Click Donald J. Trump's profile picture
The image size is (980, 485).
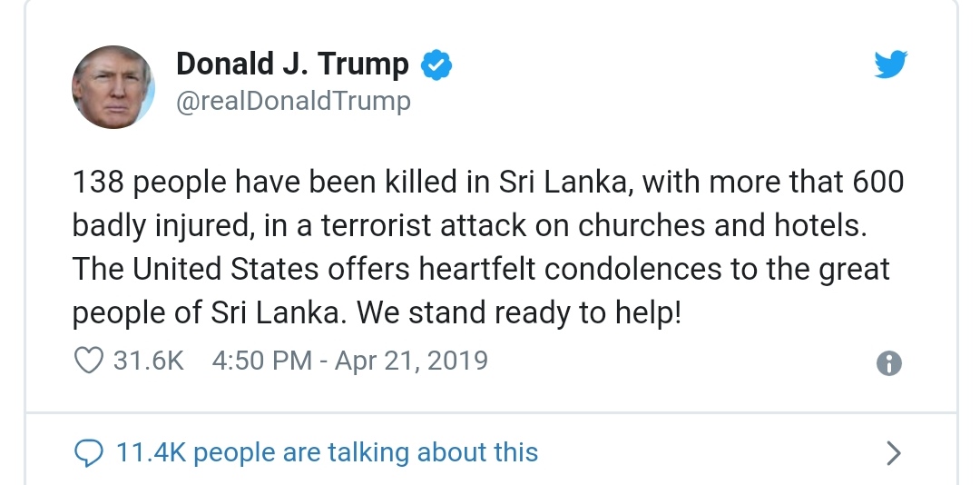[x=112, y=87]
